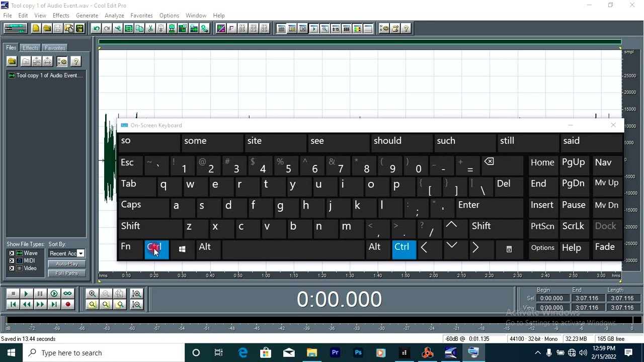Image resolution: width=644 pixels, height=362 pixels.
Task: Zoom out vertically
Action: coord(136,304)
